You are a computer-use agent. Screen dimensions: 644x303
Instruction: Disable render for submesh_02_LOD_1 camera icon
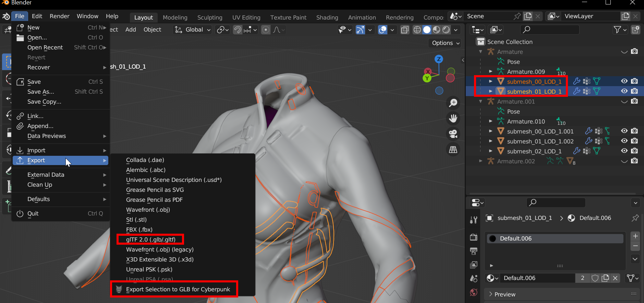coord(634,151)
